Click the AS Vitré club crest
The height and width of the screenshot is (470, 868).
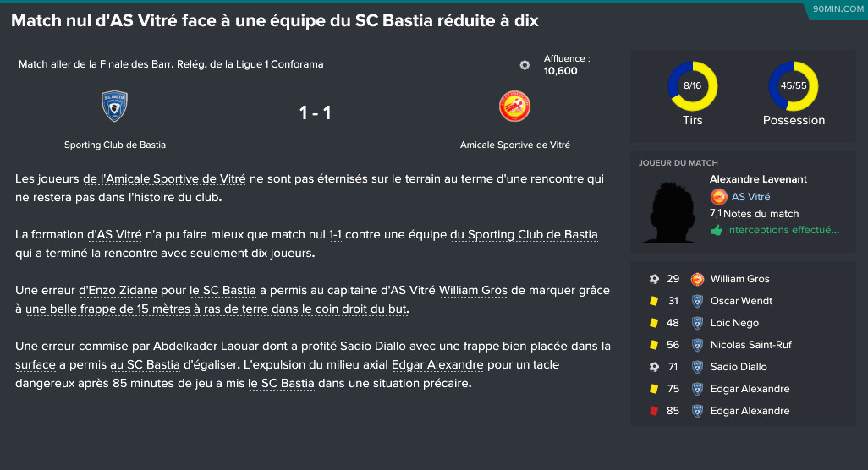pos(515,107)
